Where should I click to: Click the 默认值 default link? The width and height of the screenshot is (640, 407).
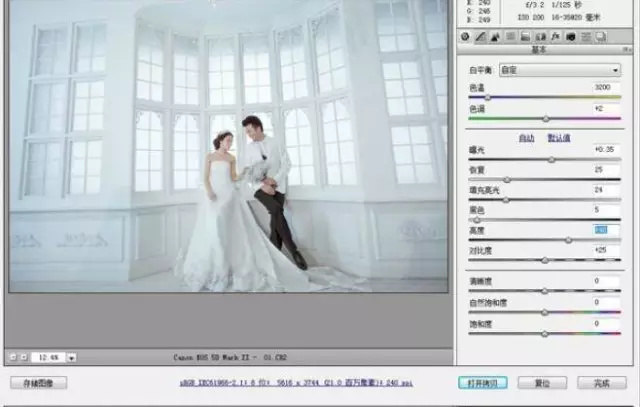pos(559,138)
